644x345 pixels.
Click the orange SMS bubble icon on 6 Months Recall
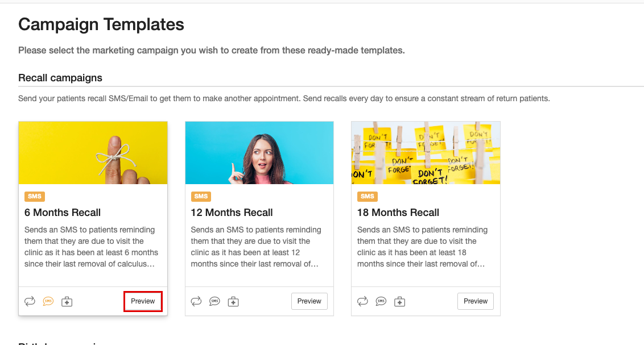coord(48,301)
